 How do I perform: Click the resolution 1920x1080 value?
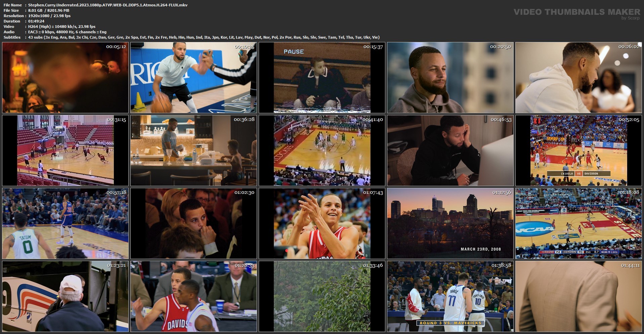49,16
